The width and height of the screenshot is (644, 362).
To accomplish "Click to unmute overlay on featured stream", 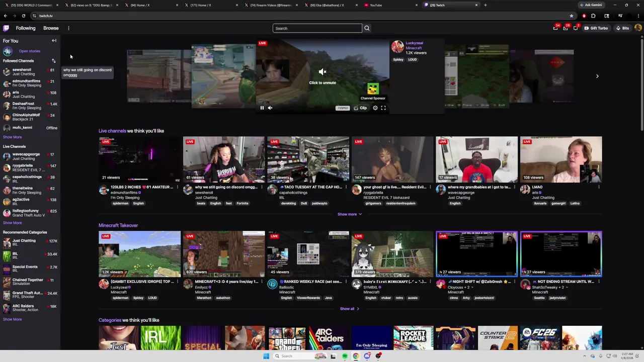I will click(323, 76).
